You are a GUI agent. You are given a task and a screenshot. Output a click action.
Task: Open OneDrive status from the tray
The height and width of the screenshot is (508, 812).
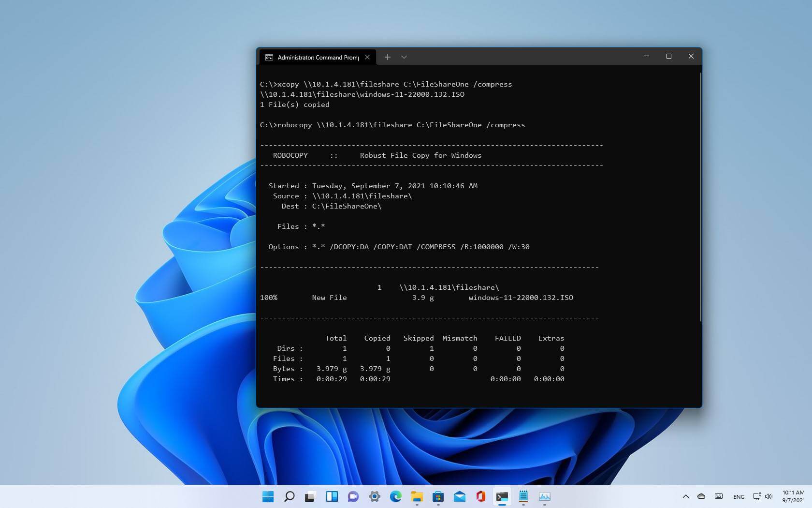[701, 497]
